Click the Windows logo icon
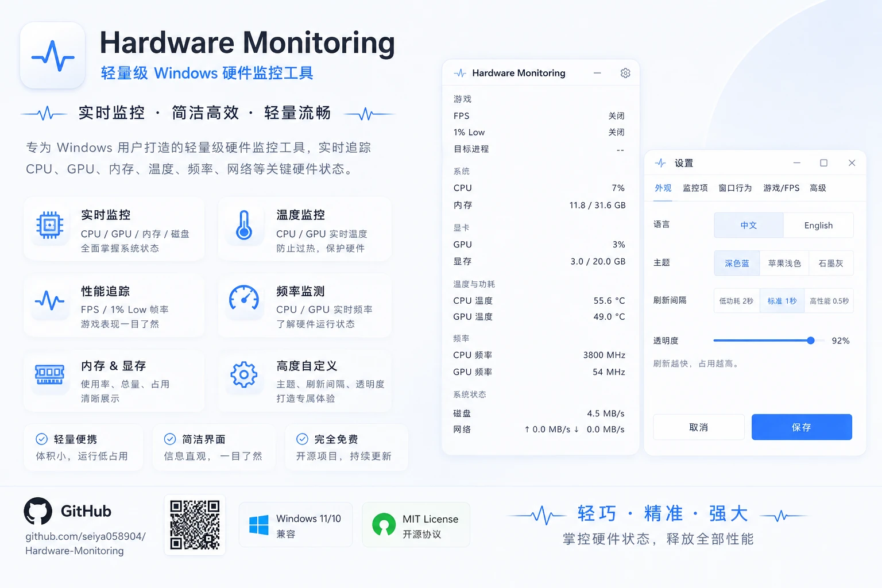This screenshot has width=882, height=588. point(259,525)
